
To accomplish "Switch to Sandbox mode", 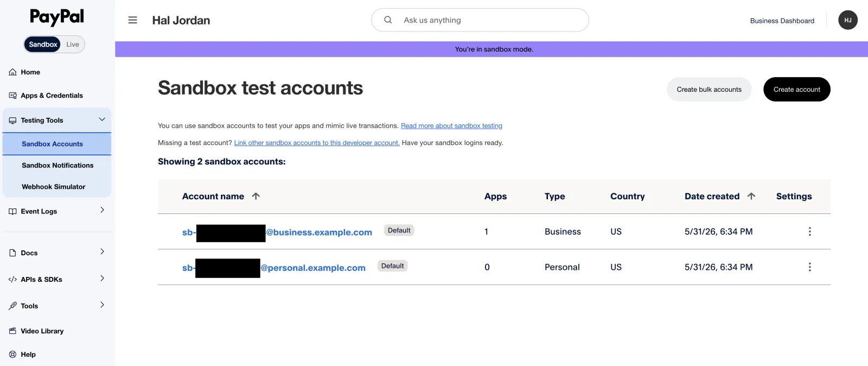I will [x=43, y=45].
